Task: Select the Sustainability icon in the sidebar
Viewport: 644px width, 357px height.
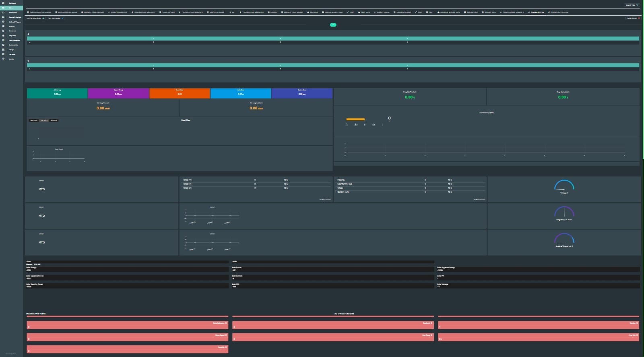Action: (x=3, y=45)
